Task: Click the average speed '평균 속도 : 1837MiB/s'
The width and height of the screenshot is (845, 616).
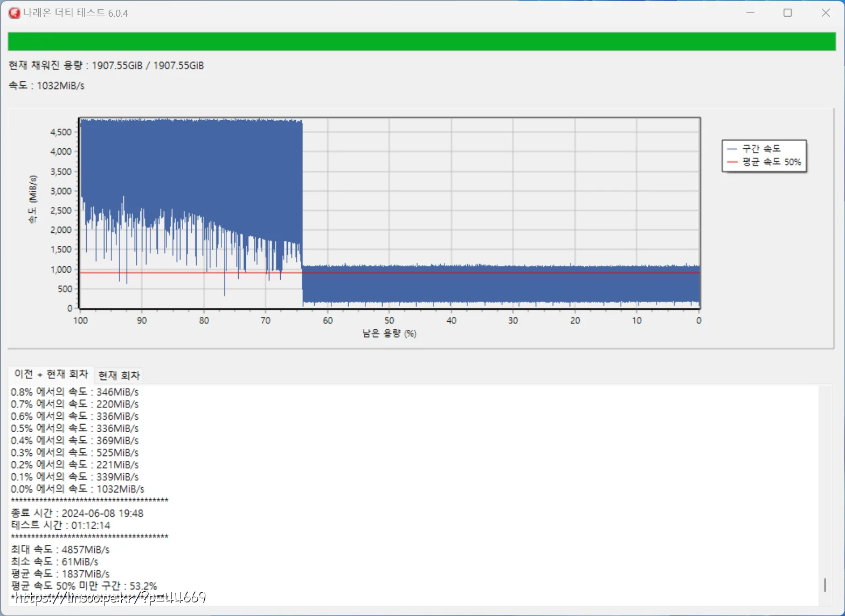Action: click(x=60, y=574)
